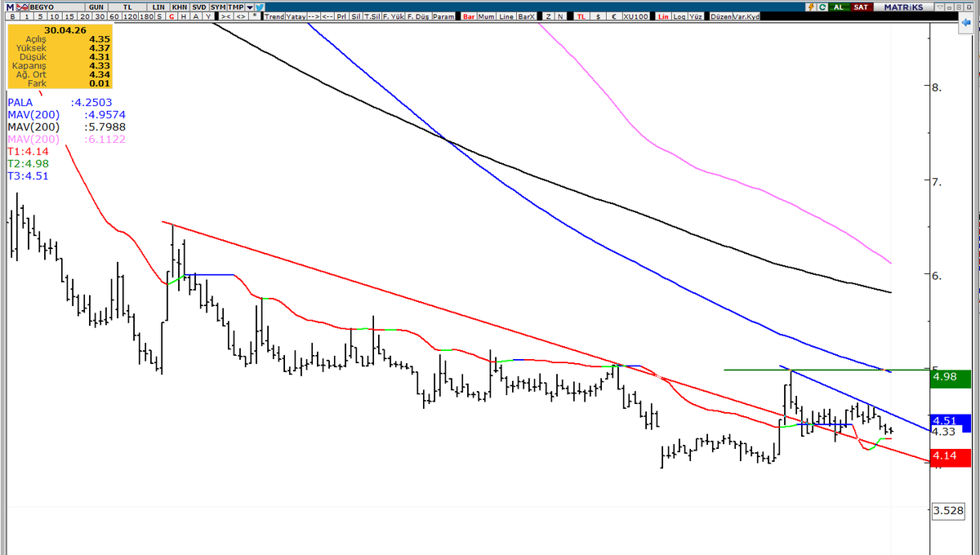Open the LIN scale selector
This screenshot has height=555, width=980.
158,7
